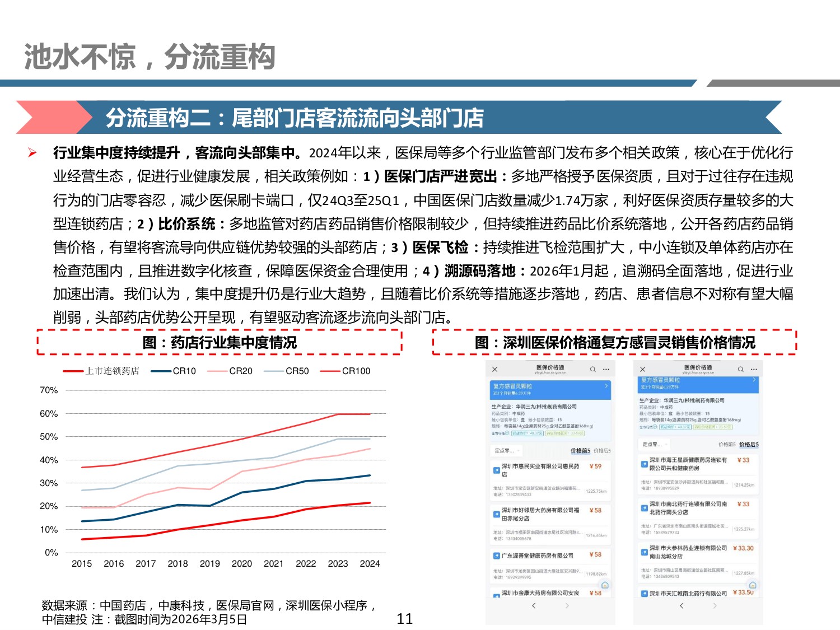Expand 复方感冒灵颗粒 banner chevron in right phone
The width and height of the screenshot is (840, 630).
point(754,380)
